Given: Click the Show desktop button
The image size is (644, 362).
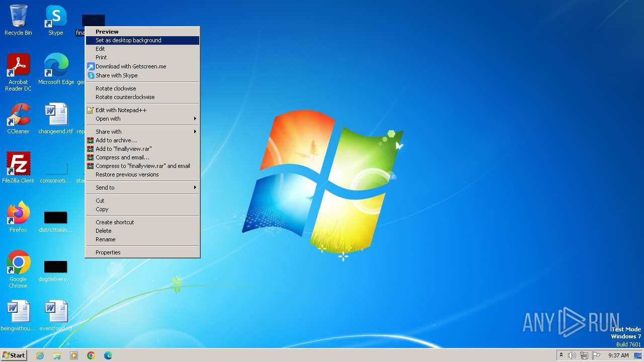Looking at the screenshot, I should pyautogui.click(x=638, y=355).
